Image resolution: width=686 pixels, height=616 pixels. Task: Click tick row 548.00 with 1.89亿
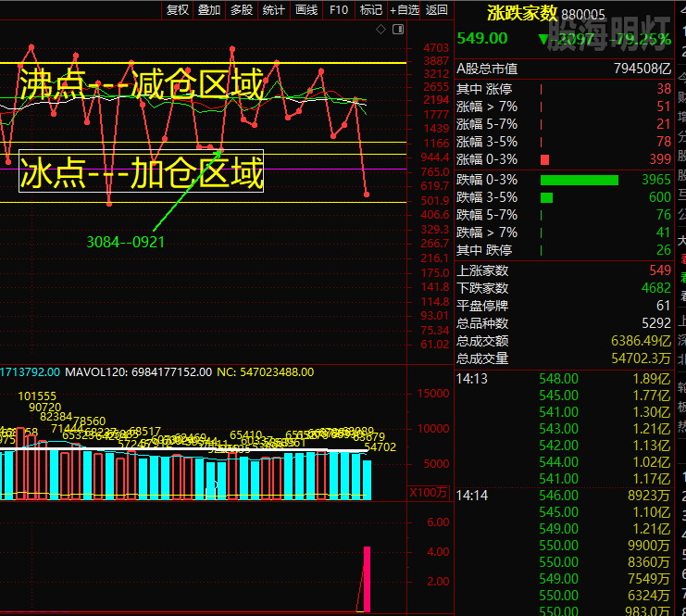coord(564,379)
